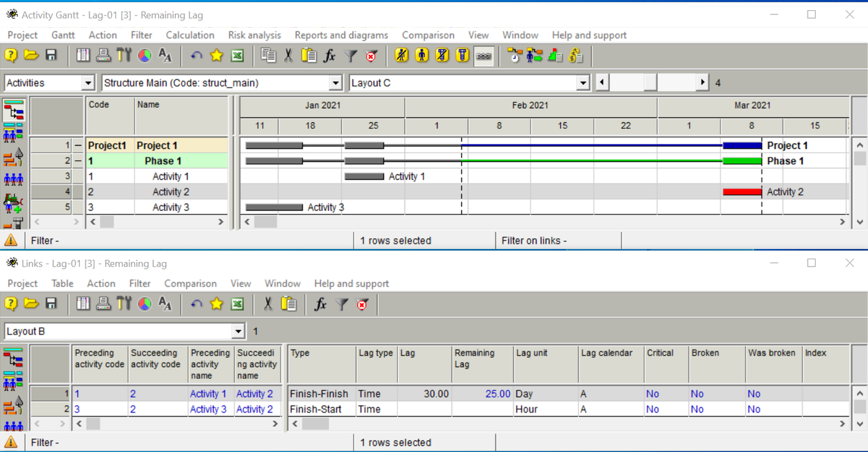
Task: Click the timescale slider left arrow
Action: [601, 83]
